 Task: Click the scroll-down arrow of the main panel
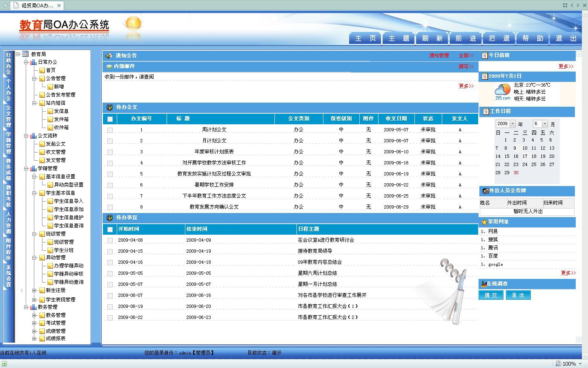tap(579, 339)
